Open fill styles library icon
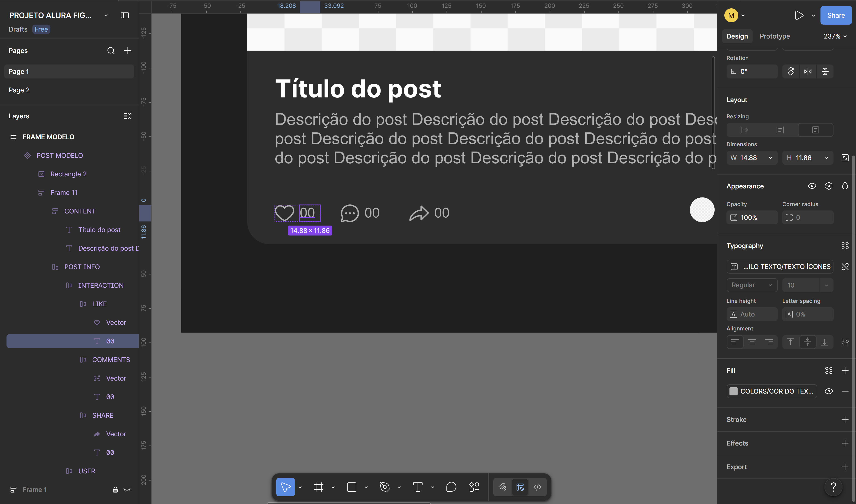 coord(828,371)
